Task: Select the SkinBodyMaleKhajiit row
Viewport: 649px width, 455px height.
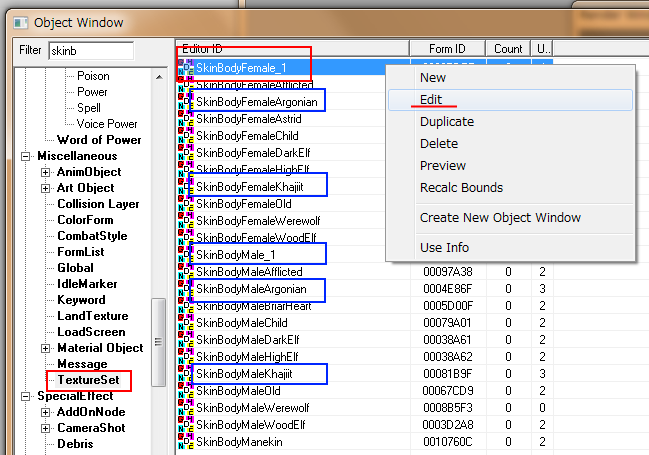Action: (244, 373)
